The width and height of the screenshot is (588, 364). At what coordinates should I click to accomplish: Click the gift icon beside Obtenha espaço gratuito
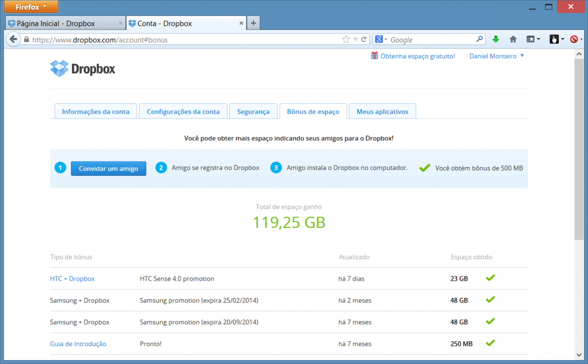tap(374, 56)
